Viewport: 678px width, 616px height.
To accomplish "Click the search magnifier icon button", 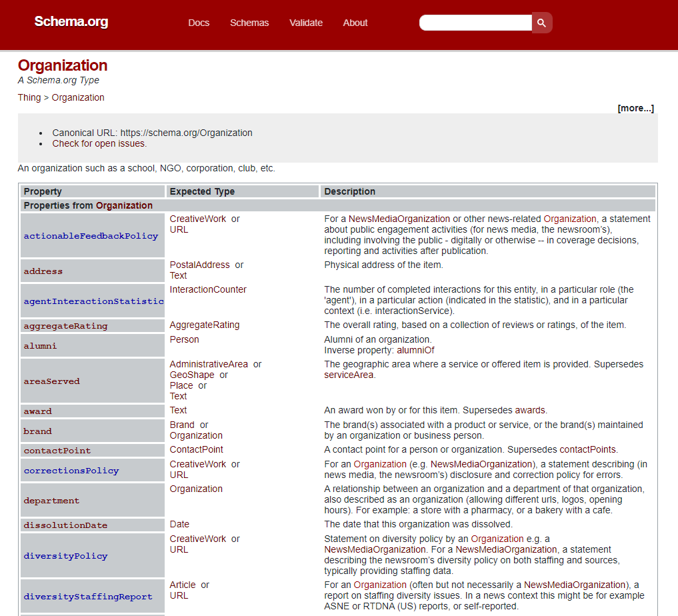I will pyautogui.click(x=542, y=23).
